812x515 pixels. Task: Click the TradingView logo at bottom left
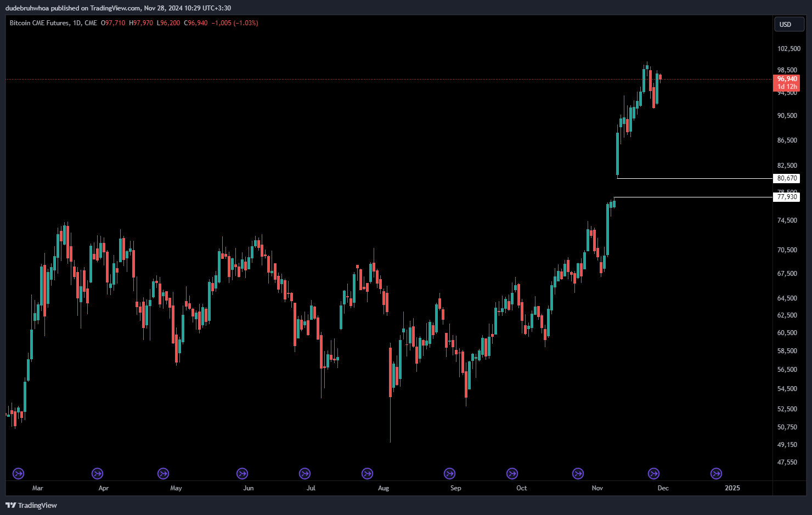click(31, 505)
